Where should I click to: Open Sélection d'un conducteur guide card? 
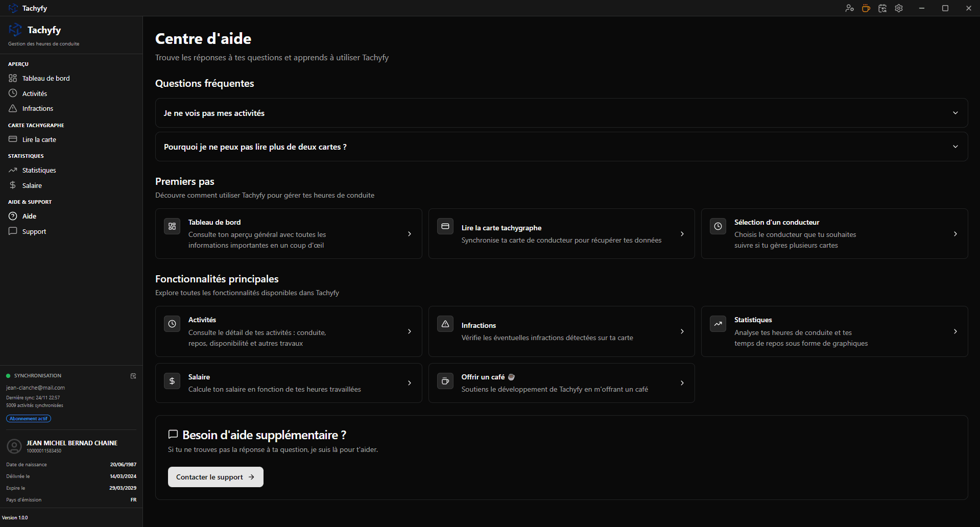[x=834, y=234]
